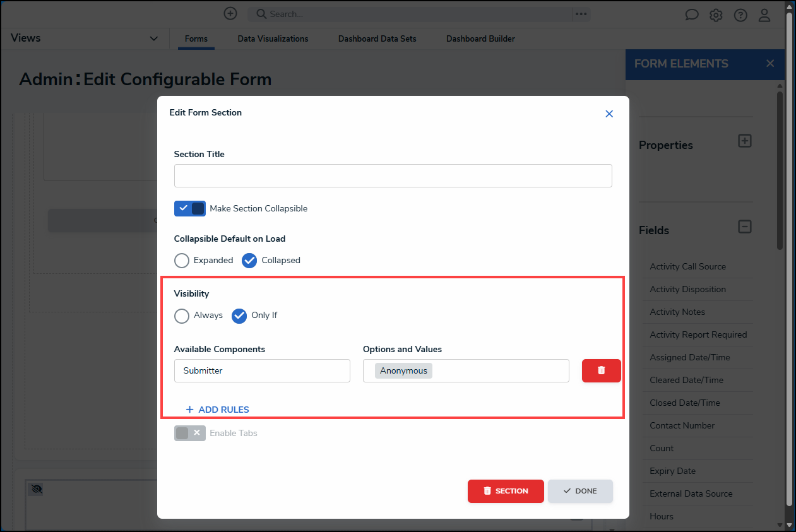This screenshot has width=796, height=532.
Task: Select Contact Number field
Action: (x=682, y=425)
